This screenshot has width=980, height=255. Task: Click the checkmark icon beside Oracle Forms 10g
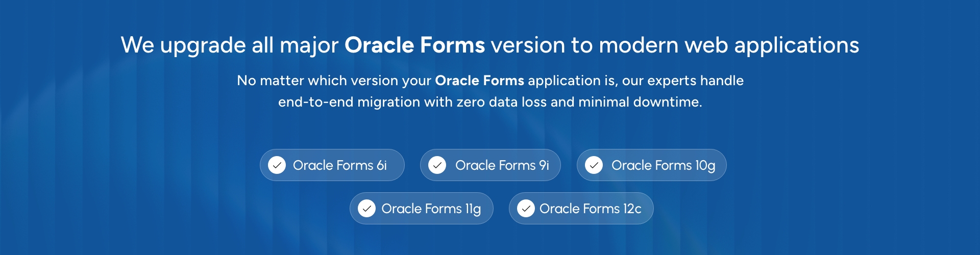[594, 165]
